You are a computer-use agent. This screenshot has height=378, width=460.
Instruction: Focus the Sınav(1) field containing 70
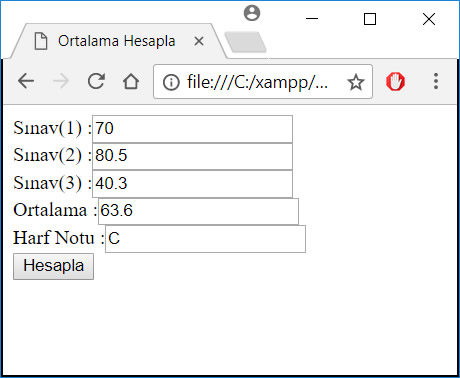(192, 129)
